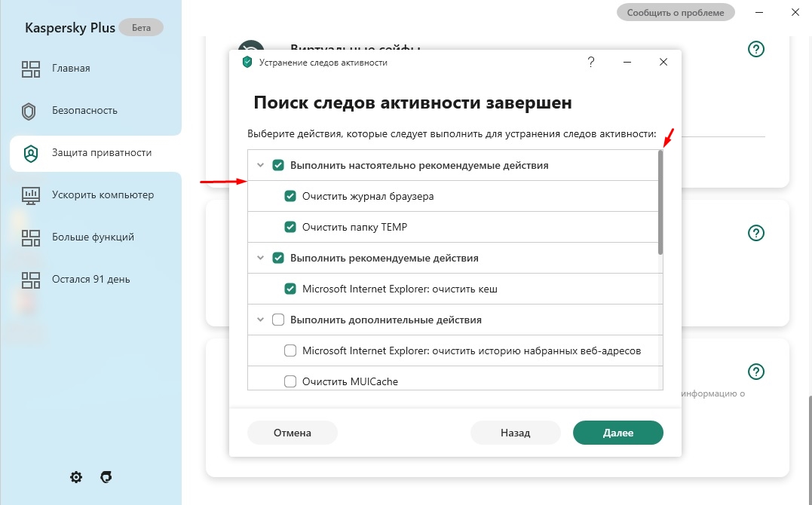Click the actions list scrollbar thumb
This screenshot has height=505, width=812.
[660, 202]
